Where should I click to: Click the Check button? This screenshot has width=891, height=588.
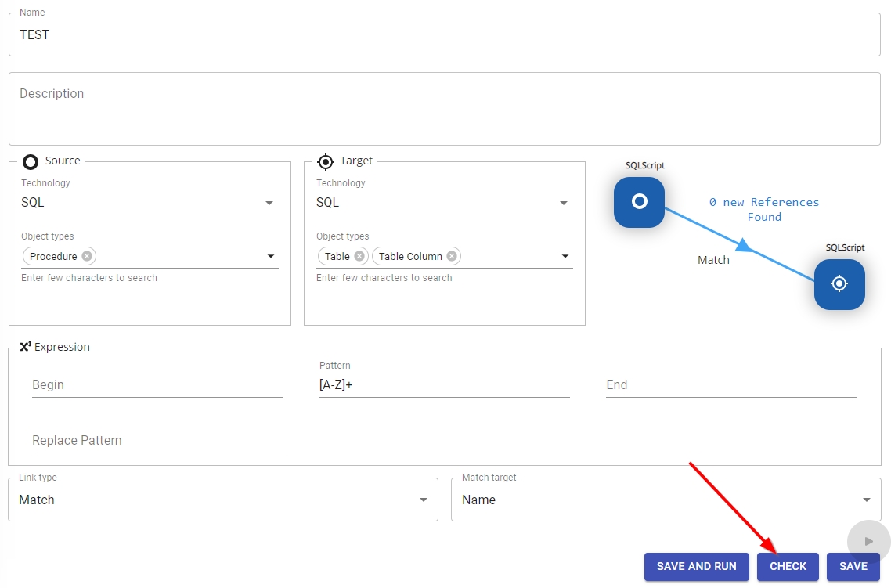coord(788,567)
